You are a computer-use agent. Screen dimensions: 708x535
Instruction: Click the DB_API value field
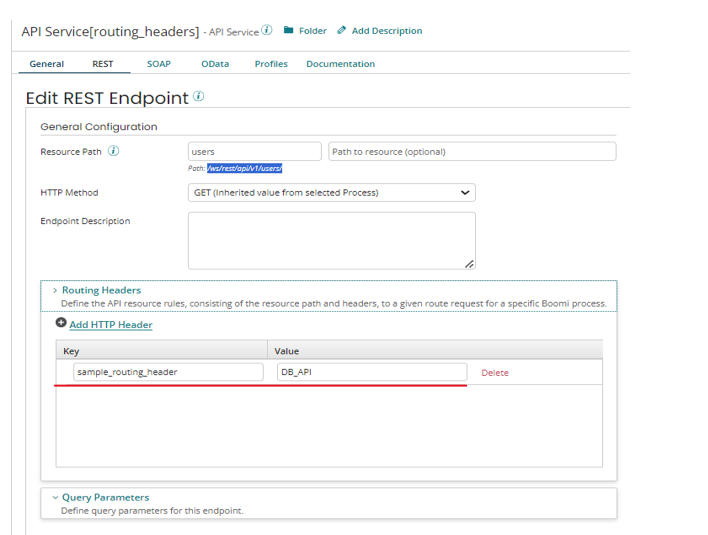tap(371, 372)
